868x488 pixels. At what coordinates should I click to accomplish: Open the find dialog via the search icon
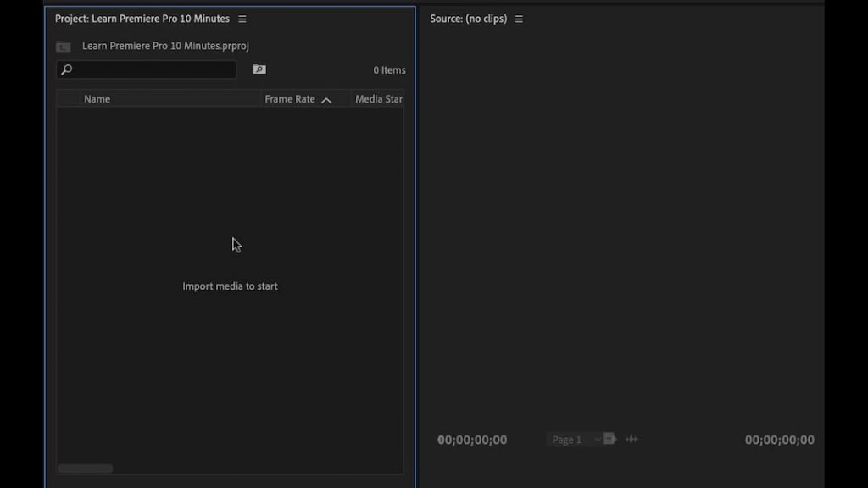(259, 69)
